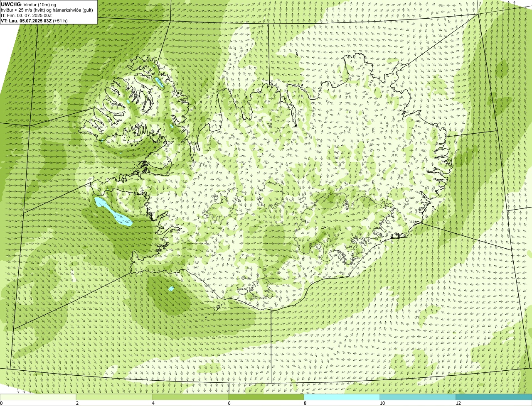
Task: Click the "2" scale label under the colorbar
Action: [77, 403]
